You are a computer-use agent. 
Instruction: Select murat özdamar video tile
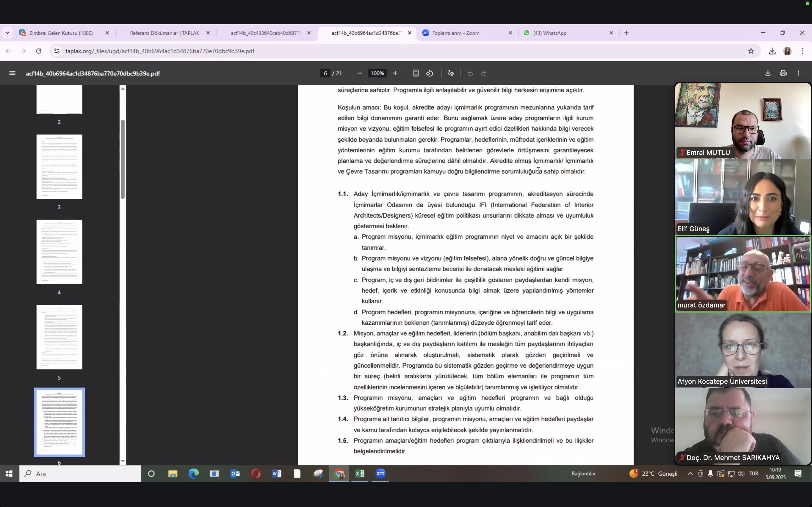point(743,274)
